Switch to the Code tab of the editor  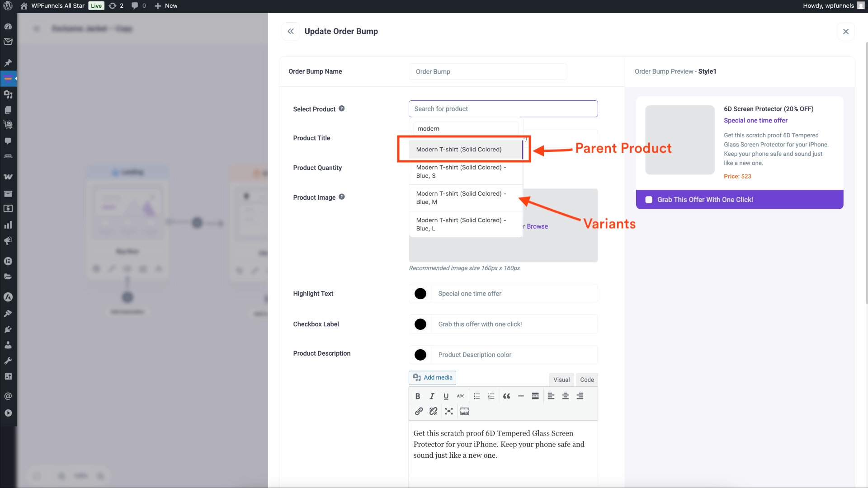[x=586, y=380]
